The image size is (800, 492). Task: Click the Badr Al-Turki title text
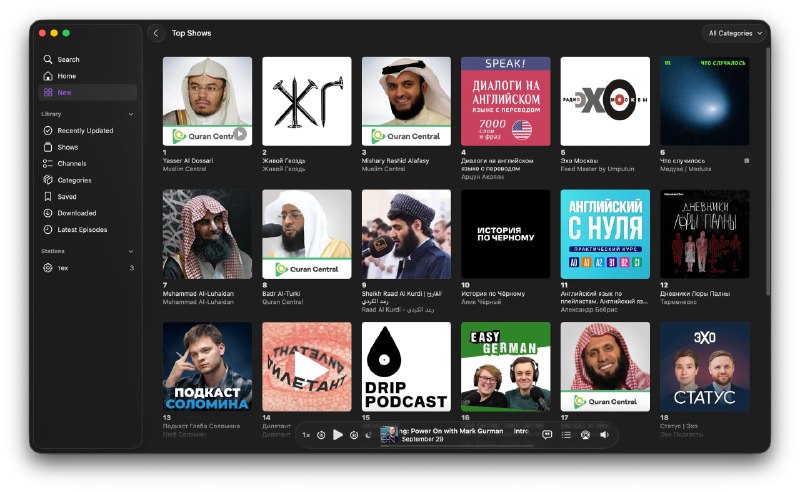point(281,294)
